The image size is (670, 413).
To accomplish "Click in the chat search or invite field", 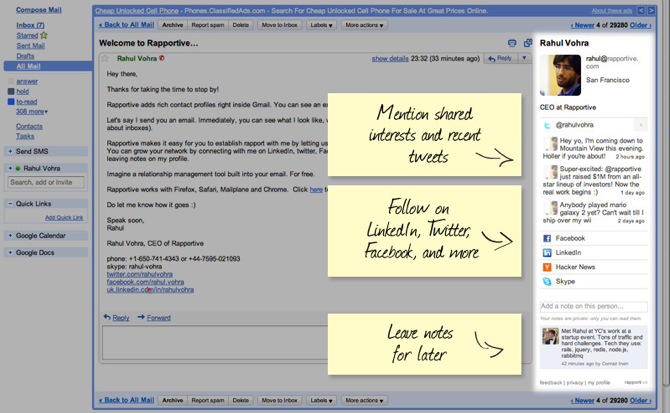I will [x=46, y=182].
